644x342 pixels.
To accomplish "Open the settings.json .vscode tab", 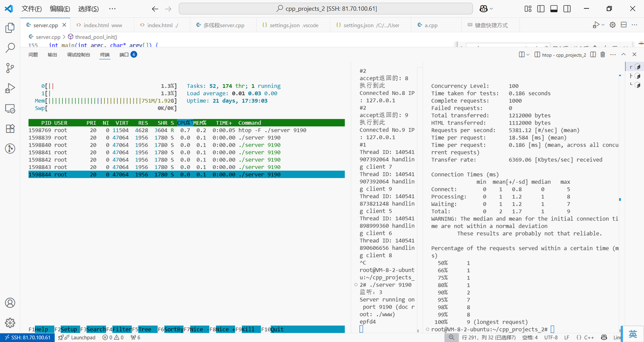I will [294, 25].
